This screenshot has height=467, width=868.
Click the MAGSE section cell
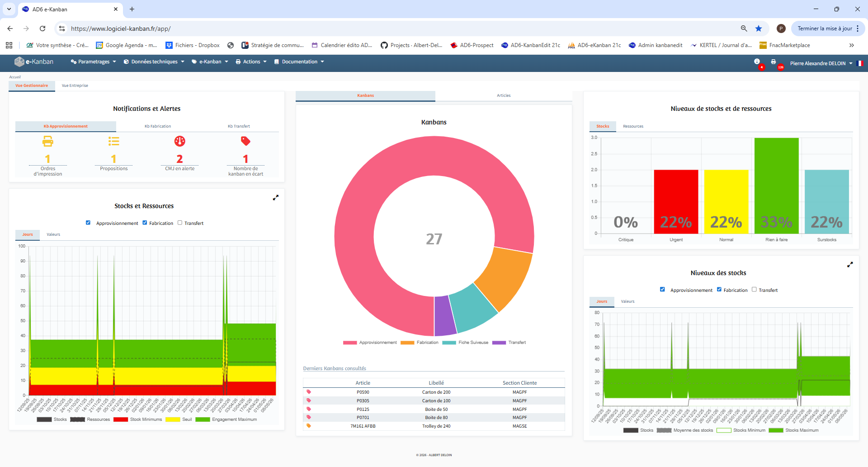(x=519, y=426)
